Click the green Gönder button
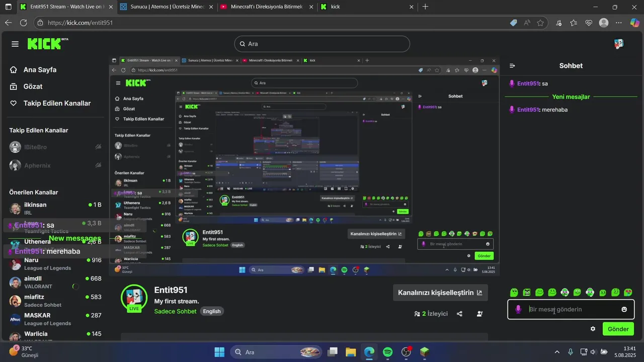This screenshot has width=644, height=362. pos(618,329)
